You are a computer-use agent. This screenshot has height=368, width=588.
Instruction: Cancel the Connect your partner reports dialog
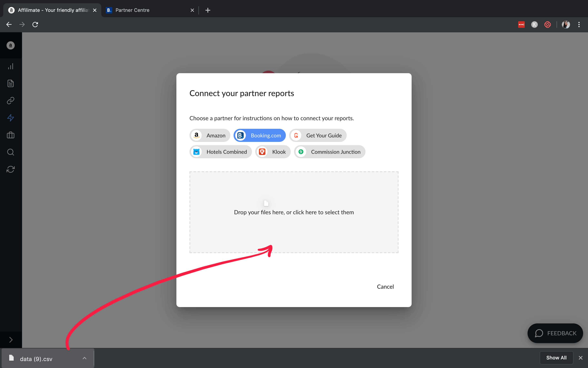(385, 286)
